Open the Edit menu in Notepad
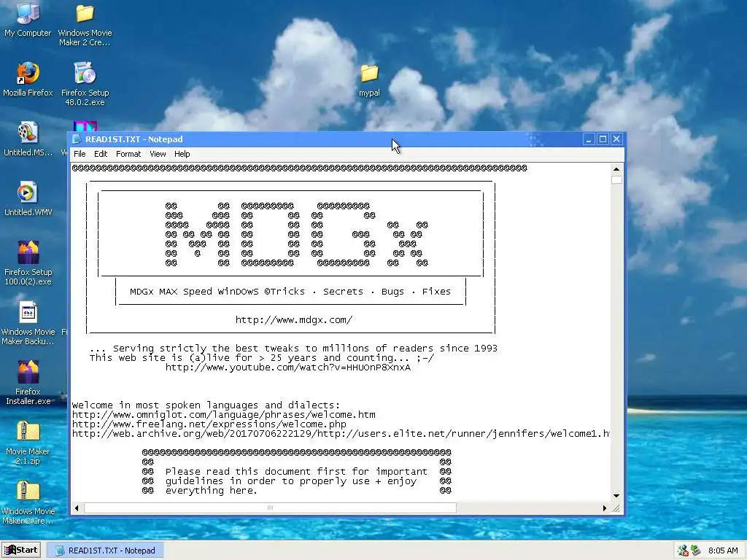Screen dimensions: 747x560 tap(101, 154)
